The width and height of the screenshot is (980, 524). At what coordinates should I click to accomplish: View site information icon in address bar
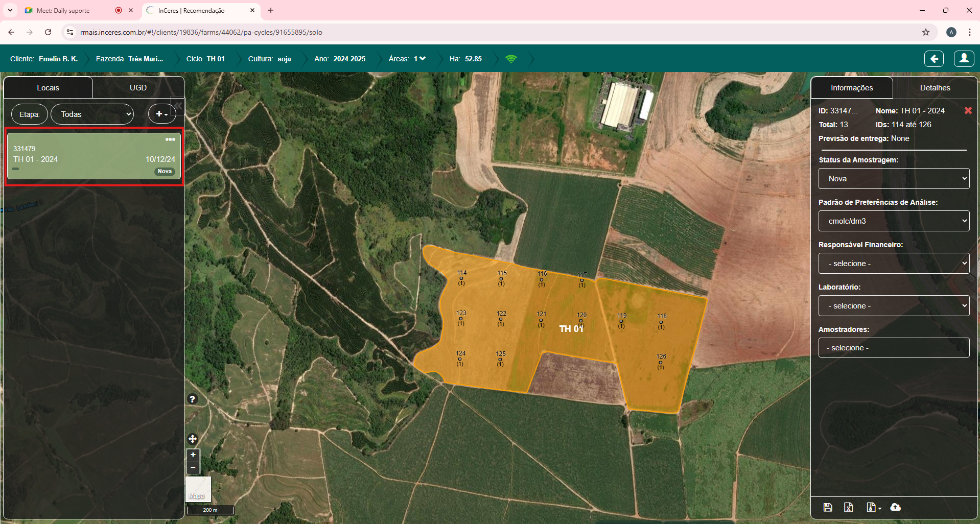click(x=70, y=32)
